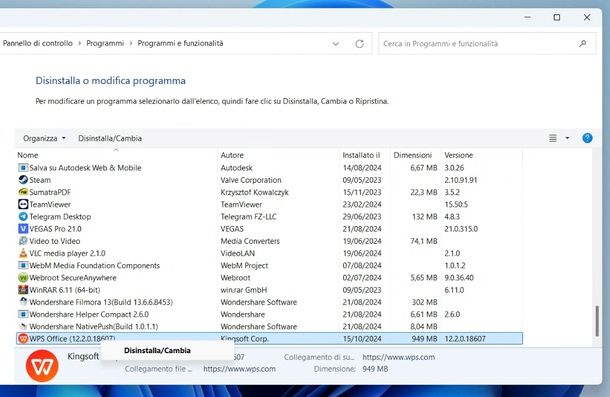Click the VEGAS Pro 21.0 icon
This screenshot has height=397, width=610.
click(23, 229)
